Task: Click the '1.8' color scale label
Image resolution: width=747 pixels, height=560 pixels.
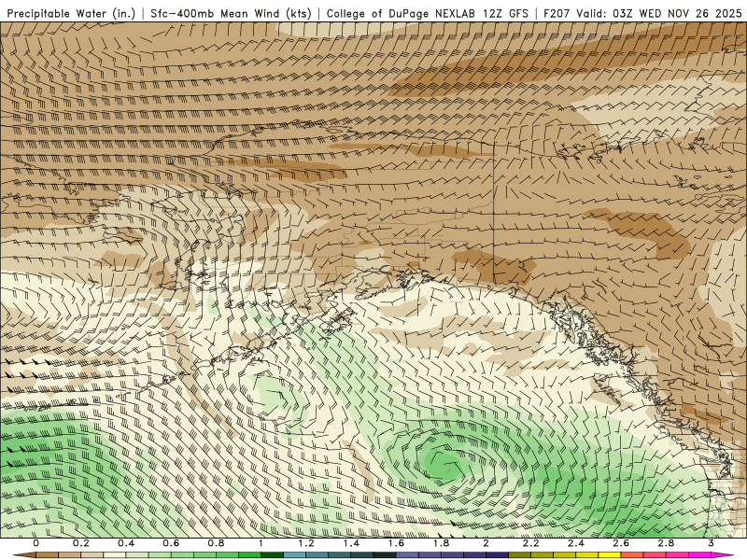Action: (x=441, y=543)
